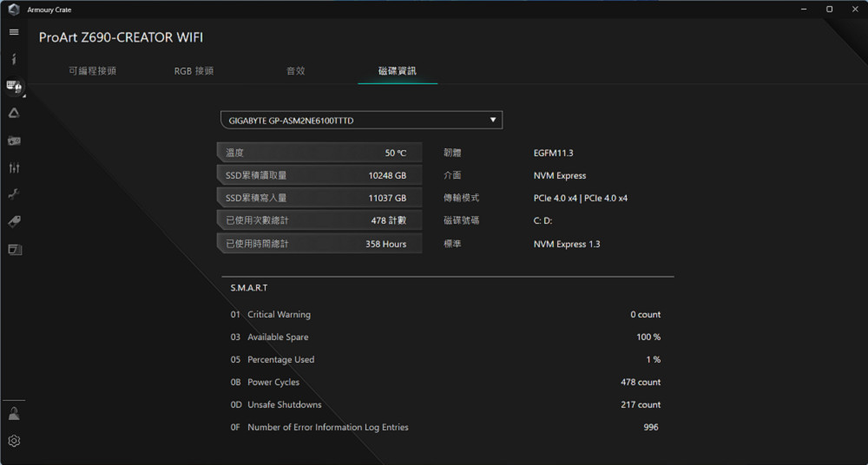This screenshot has width=868, height=465.
Task: Click PCIe 4.0 x4 transfer mode value
Action: tap(580, 198)
